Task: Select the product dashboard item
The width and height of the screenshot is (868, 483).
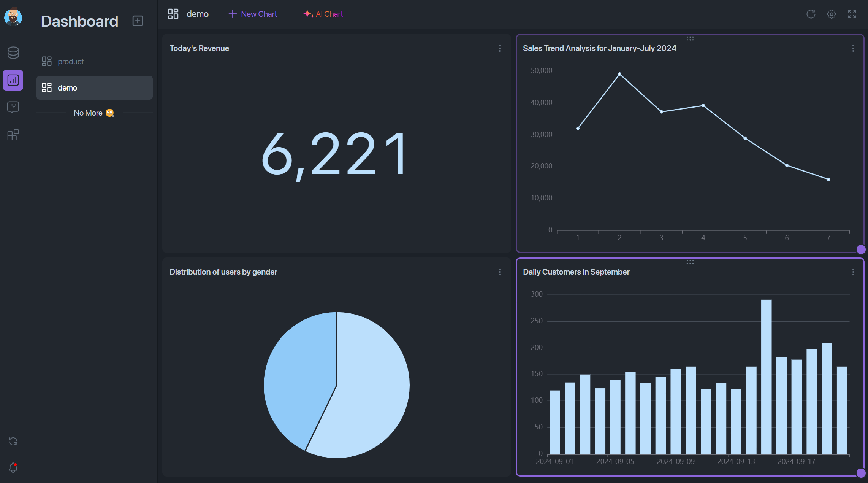Action: click(x=95, y=61)
